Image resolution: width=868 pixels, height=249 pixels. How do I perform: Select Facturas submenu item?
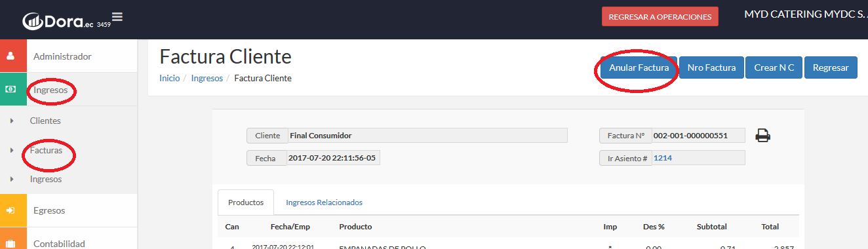point(46,150)
